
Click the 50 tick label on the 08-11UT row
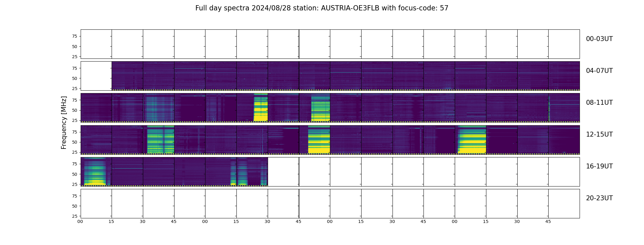75,110
